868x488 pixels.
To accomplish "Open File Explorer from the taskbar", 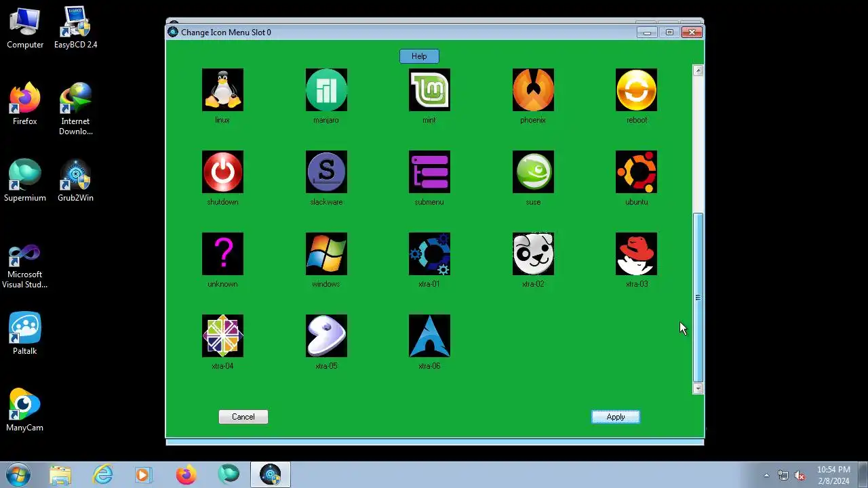I will tap(60, 475).
